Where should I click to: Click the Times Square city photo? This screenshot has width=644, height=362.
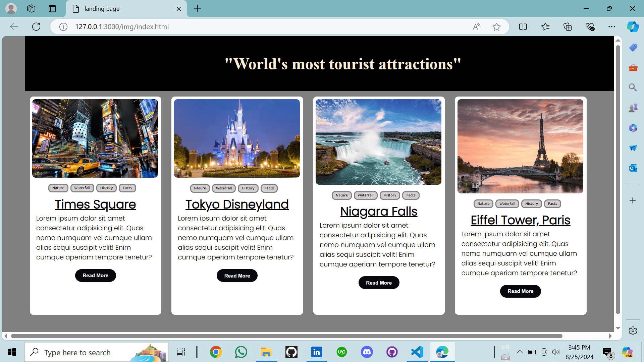pos(95,138)
